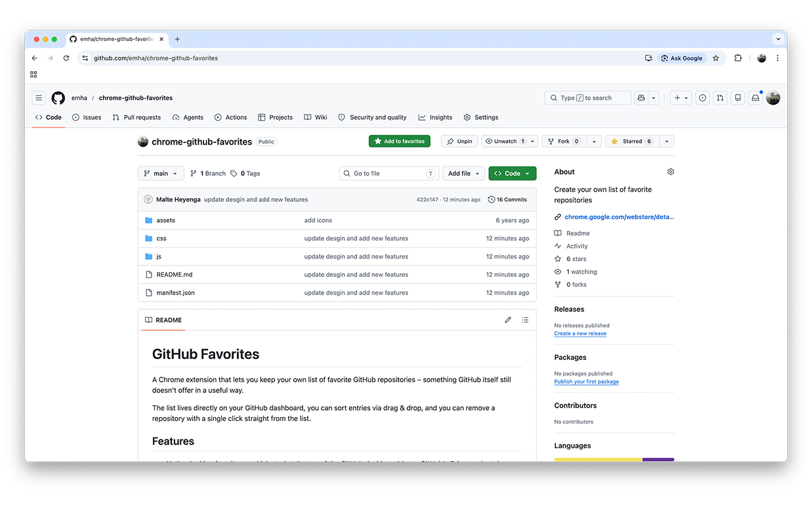The image size is (812, 508).
Task: Open Security and quality tab
Action: pyautogui.click(x=372, y=117)
